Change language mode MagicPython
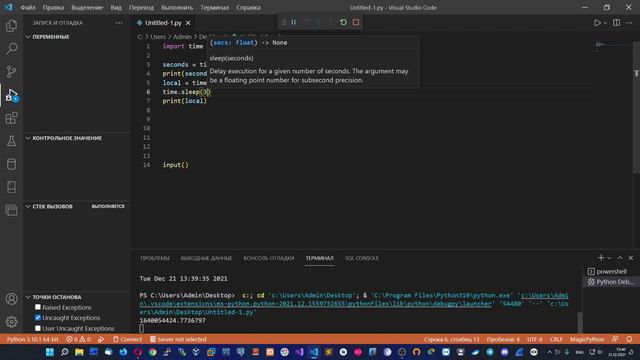Screen dimensions: 640x360 pos(587,339)
